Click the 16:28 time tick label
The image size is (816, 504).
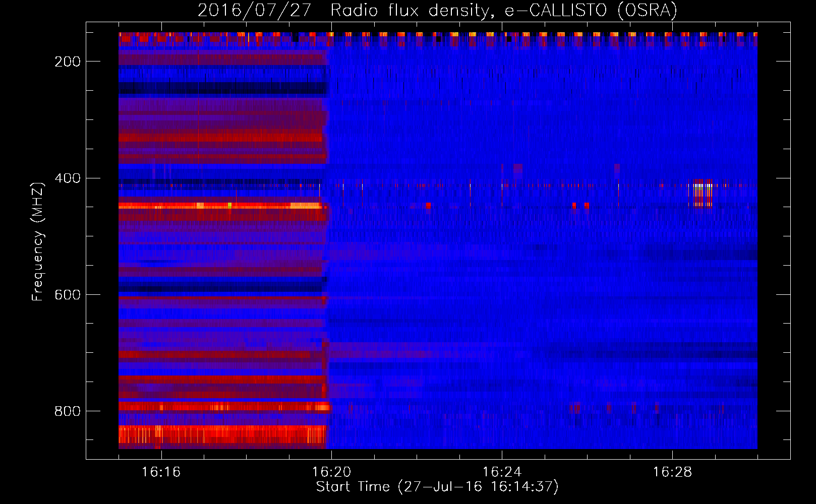(672, 472)
